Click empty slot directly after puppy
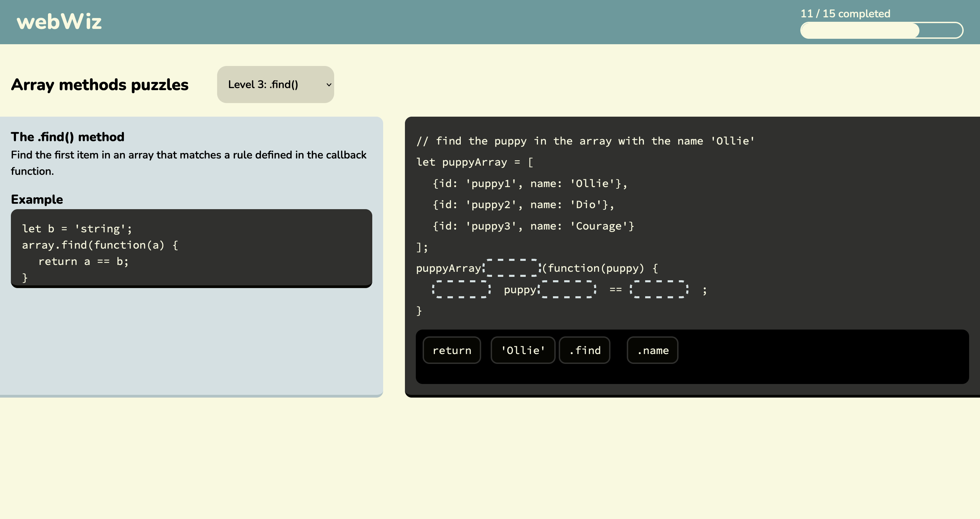 point(567,289)
